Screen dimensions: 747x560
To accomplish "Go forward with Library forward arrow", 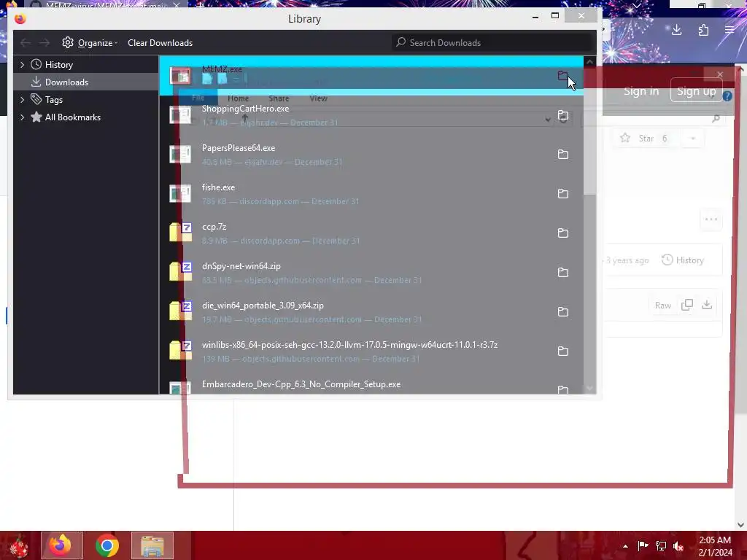I will point(44,43).
